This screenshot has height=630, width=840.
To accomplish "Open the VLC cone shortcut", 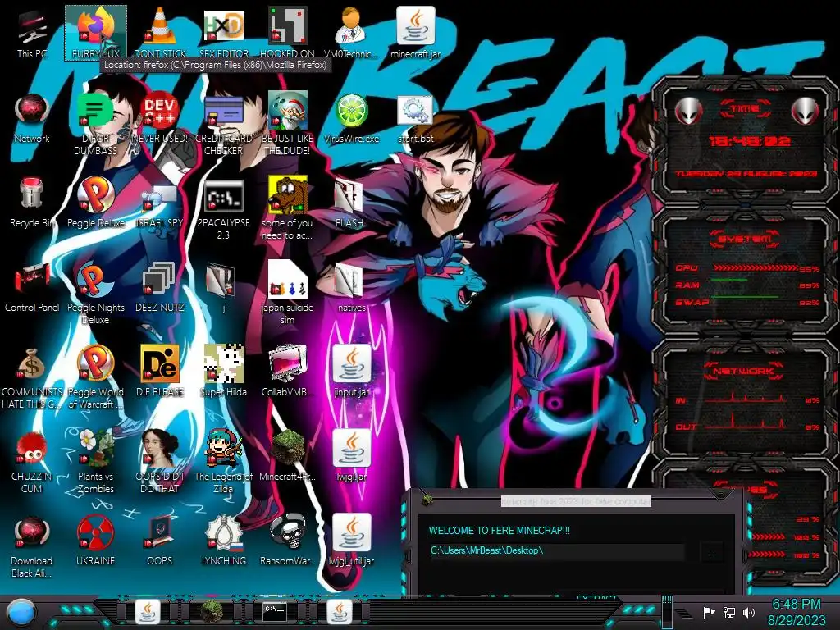I will pyautogui.click(x=160, y=33).
